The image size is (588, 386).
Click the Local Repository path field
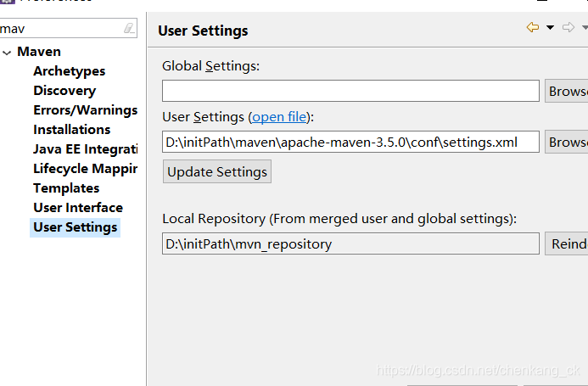pyautogui.click(x=350, y=243)
